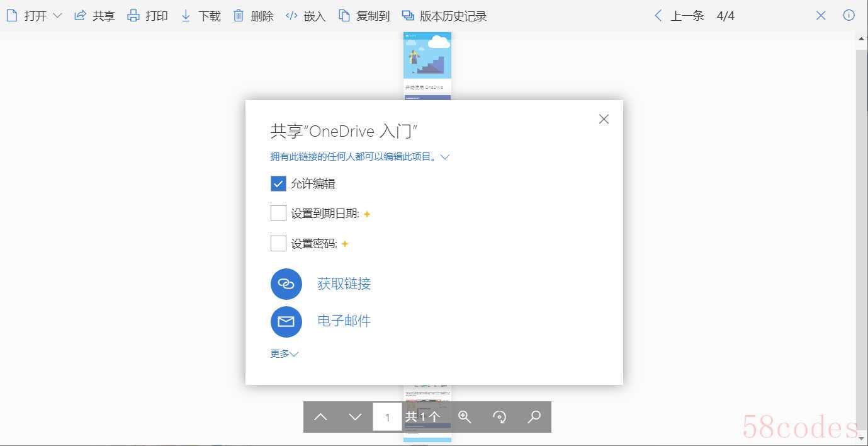Viewport: 868px width, 446px height.
Task: Enable the 设置密码 checkbox
Action: (278, 243)
